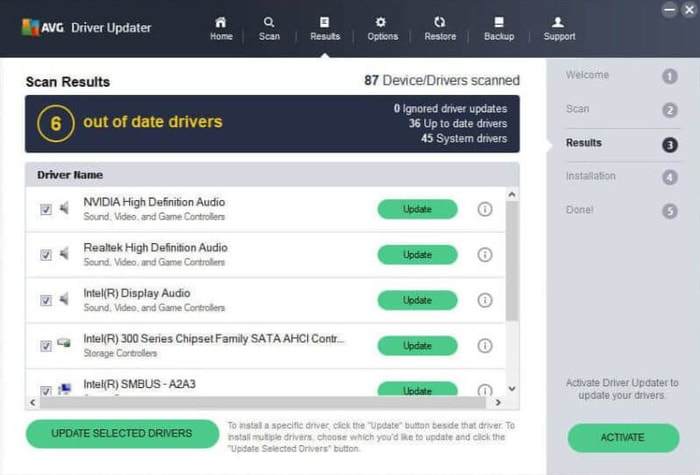This screenshot has height=475, width=700.
Task: Click step 5 circle next to Done!
Action: (x=669, y=211)
